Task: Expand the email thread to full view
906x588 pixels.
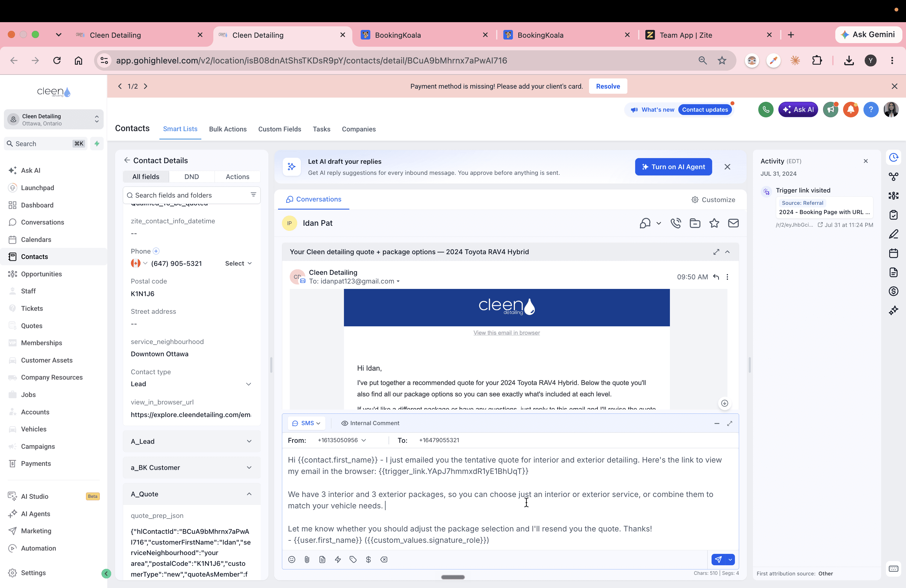Action: pos(716,252)
